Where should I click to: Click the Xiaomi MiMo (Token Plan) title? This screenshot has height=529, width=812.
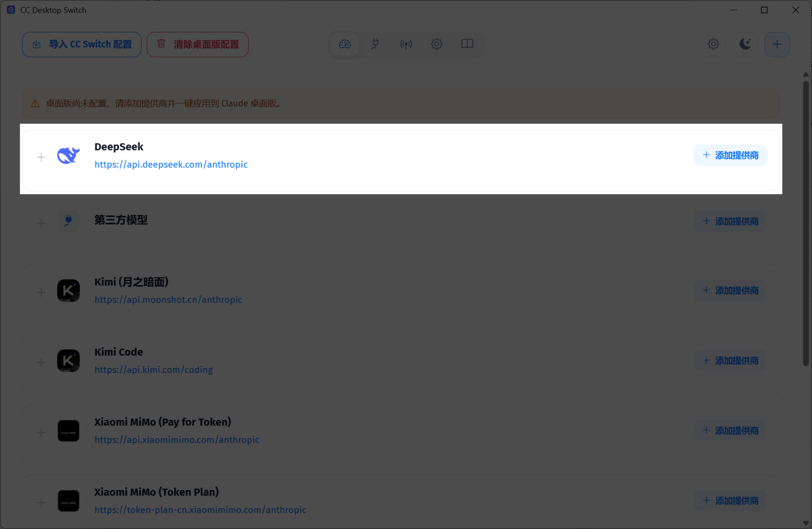coord(157,492)
